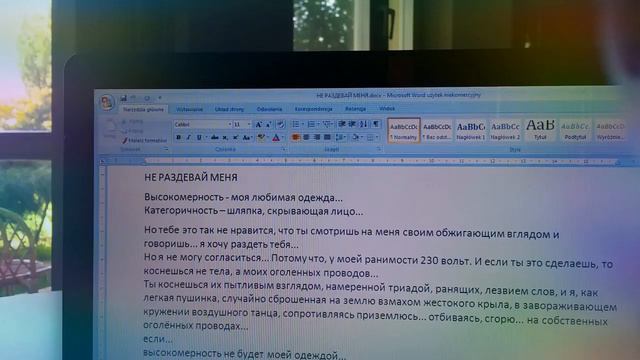This screenshot has height=360, width=640.
Task: Click the Redo icon in the quick access toolbar
Action: tap(147, 98)
